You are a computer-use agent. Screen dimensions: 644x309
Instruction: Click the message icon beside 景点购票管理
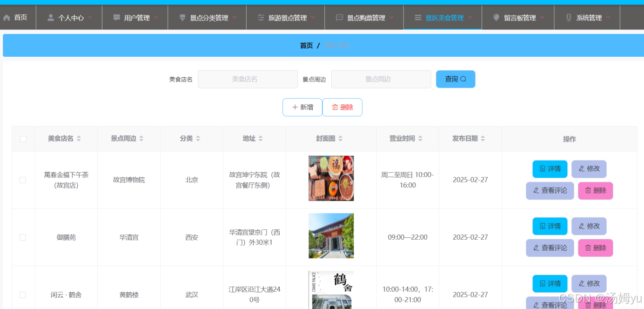(340, 18)
